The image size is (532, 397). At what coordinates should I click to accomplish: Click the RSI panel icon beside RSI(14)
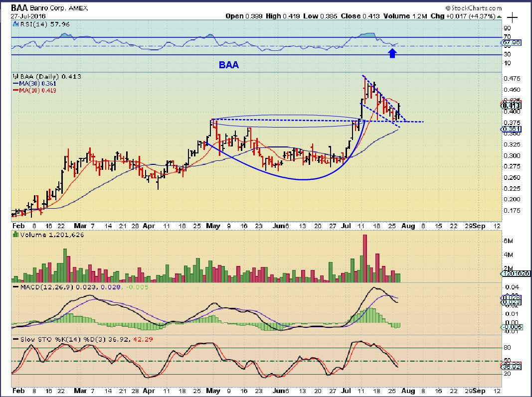point(15,24)
